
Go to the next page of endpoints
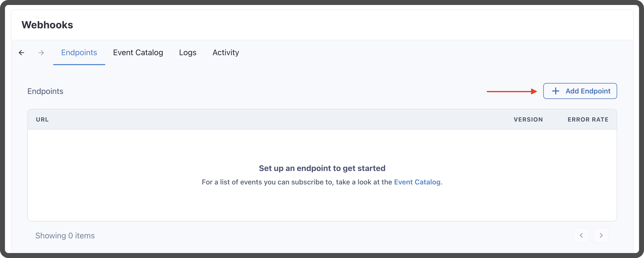601,235
